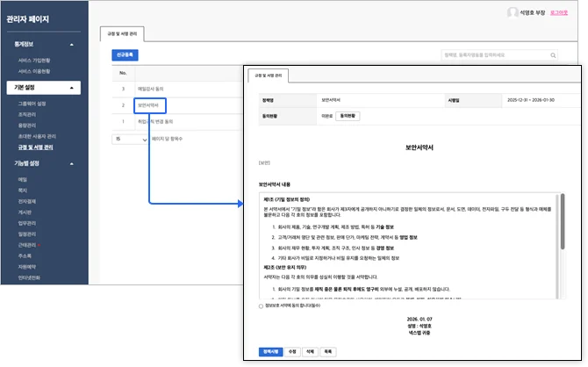Click the 수정 button

(x=293, y=350)
